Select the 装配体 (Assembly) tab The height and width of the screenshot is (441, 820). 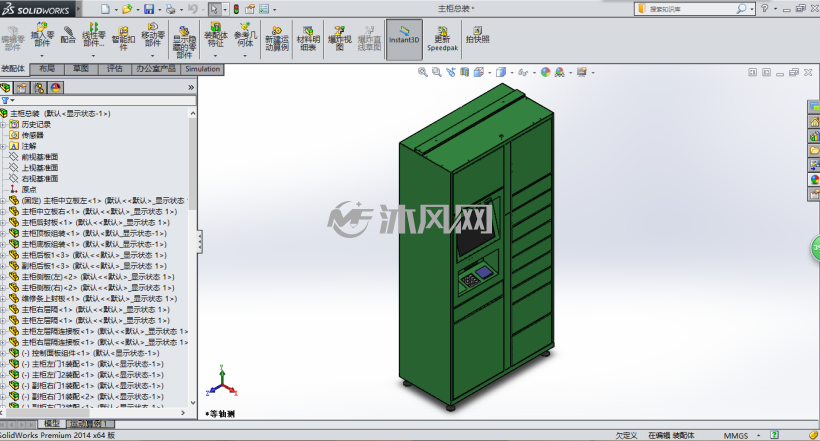(x=13, y=69)
